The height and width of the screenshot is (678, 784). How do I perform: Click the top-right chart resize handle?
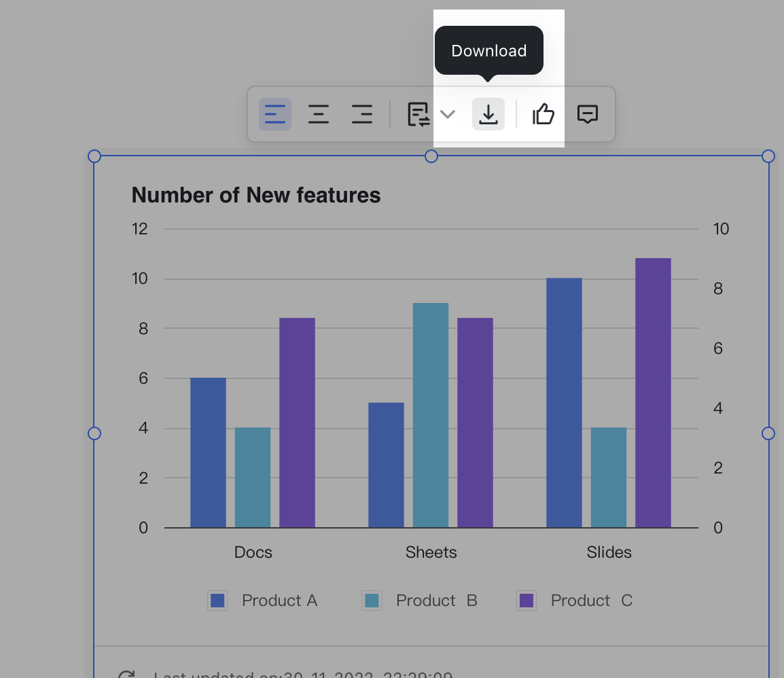tap(768, 156)
